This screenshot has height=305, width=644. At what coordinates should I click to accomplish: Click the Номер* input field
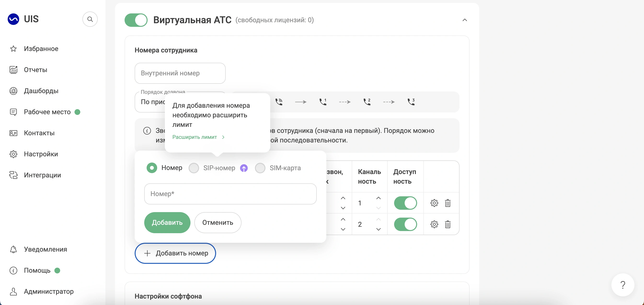point(230,194)
